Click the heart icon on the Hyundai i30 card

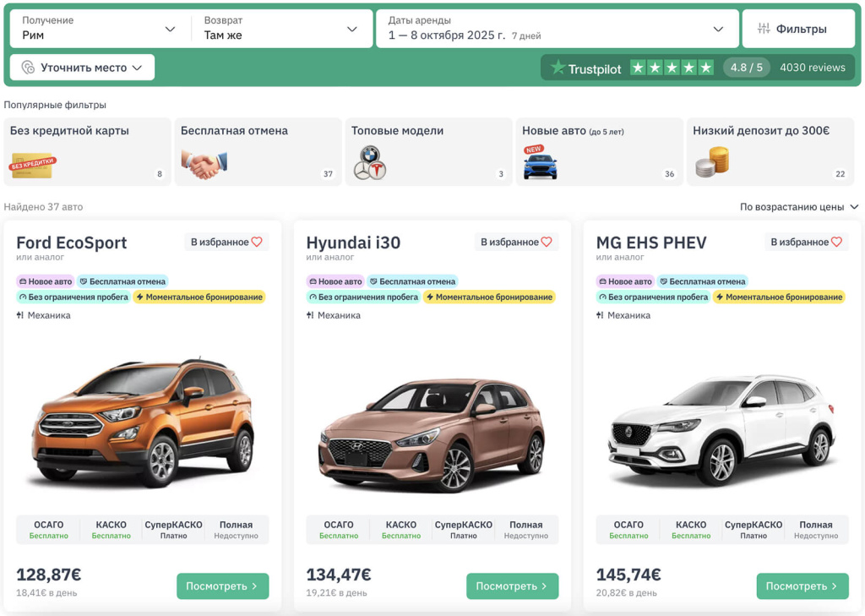coord(547,242)
